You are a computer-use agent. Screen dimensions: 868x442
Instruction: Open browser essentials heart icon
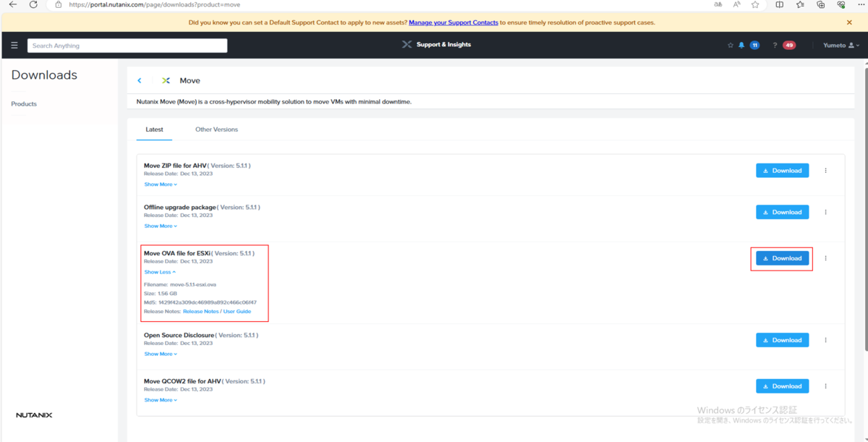pos(841,4)
